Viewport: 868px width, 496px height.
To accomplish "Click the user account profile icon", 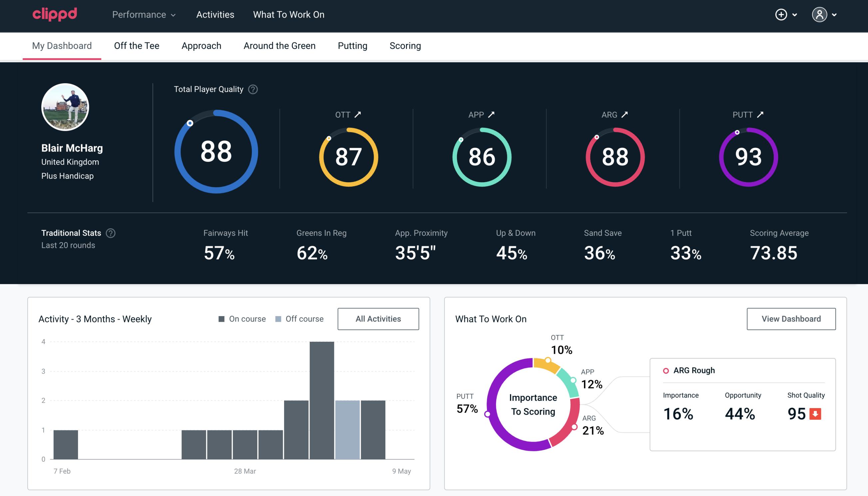I will (x=820, y=15).
